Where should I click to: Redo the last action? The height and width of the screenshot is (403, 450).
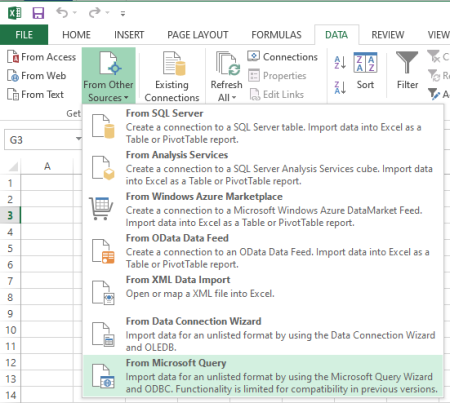tap(94, 13)
